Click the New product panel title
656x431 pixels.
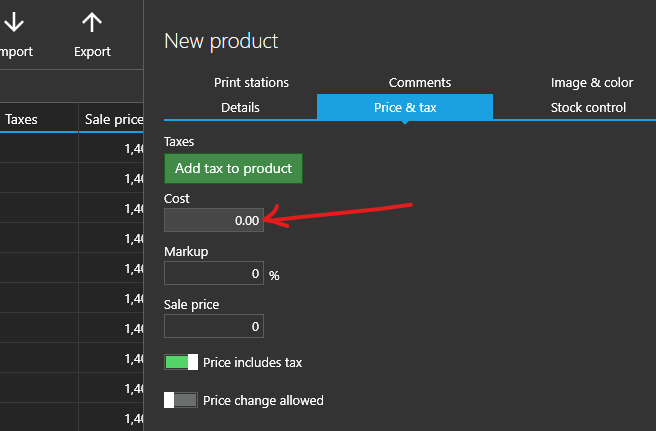(221, 41)
